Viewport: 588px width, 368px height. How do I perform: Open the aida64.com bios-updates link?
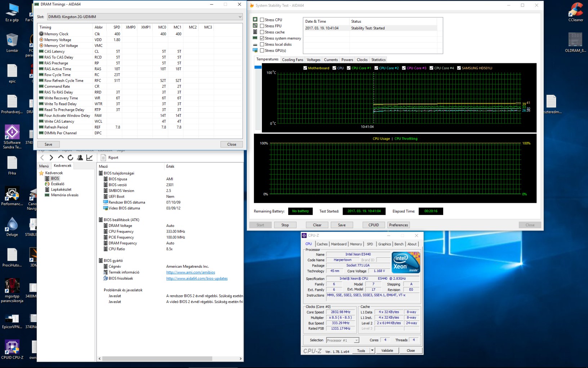[197, 278]
